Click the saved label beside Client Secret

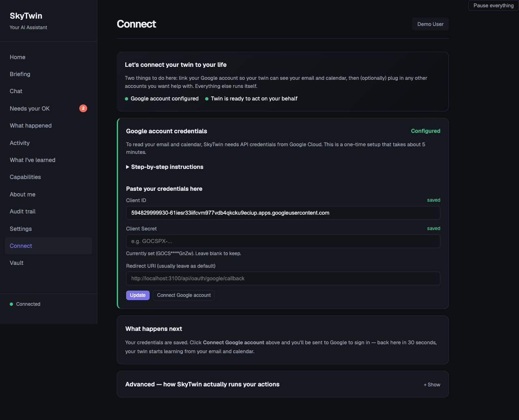point(433,228)
